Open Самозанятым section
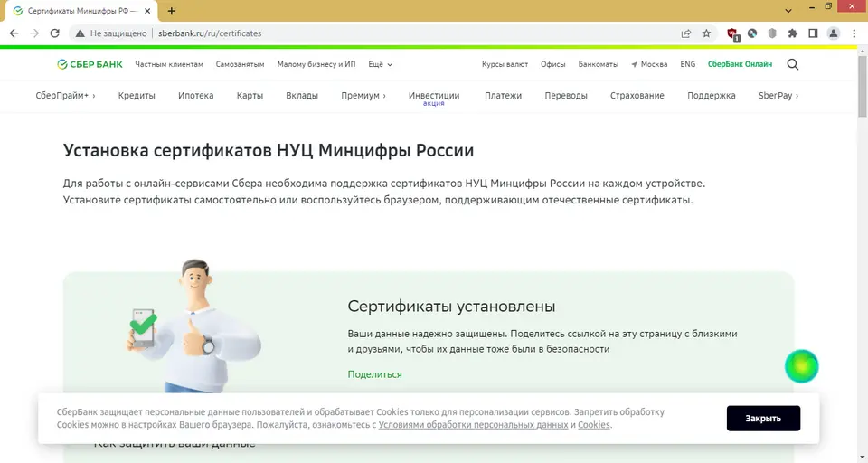 [240, 64]
